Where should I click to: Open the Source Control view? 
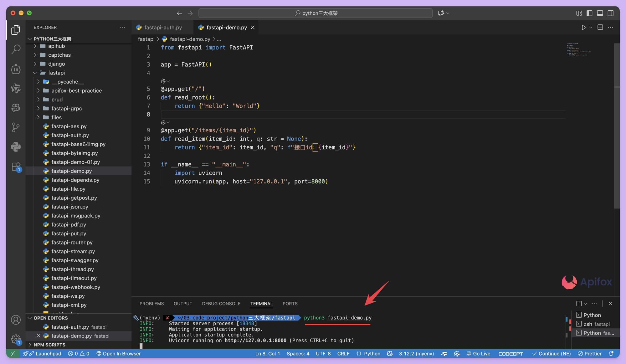coord(16,127)
